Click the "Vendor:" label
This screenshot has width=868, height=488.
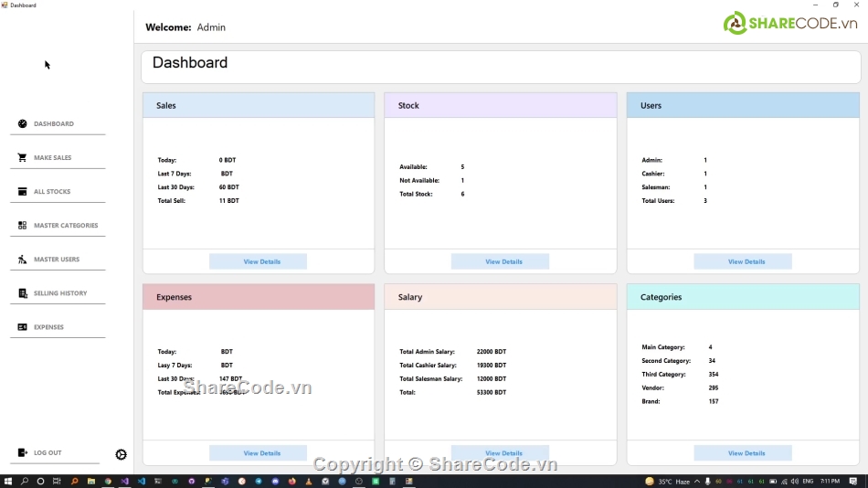[x=652, y=387]
